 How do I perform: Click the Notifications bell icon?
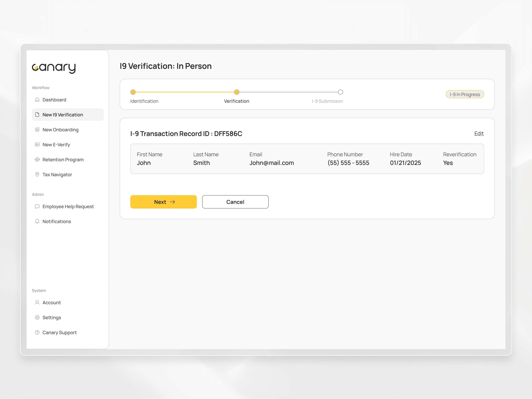[37, 221]
